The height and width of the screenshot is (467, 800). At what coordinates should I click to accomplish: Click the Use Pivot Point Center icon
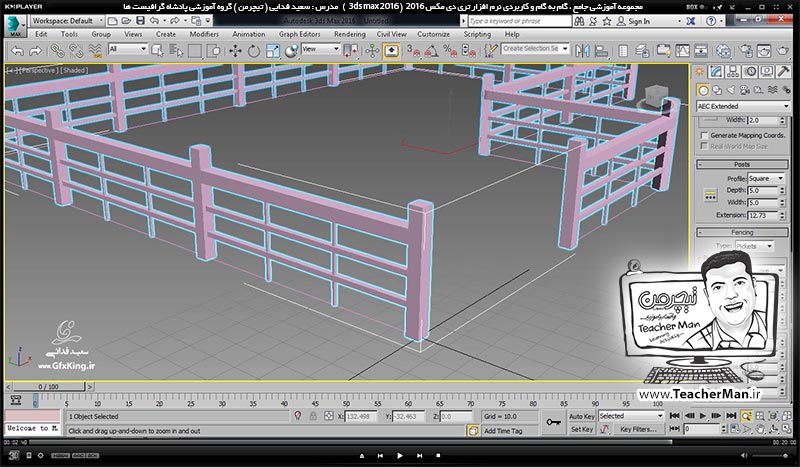point(351,51)
